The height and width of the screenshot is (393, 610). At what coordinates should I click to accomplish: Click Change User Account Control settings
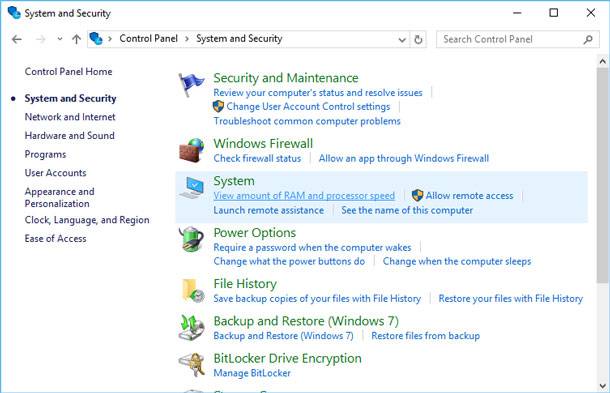click(308, 107)
